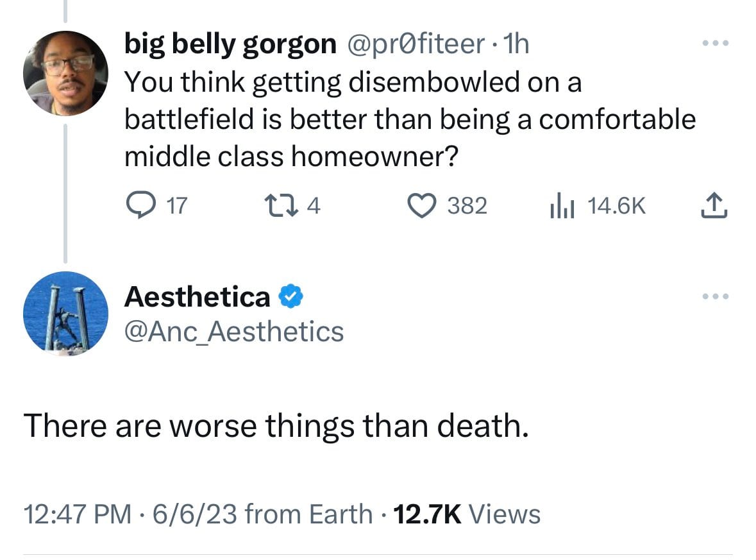
Task: Open the @pr0fiteer handle link
Action: (x=416, y=44)
